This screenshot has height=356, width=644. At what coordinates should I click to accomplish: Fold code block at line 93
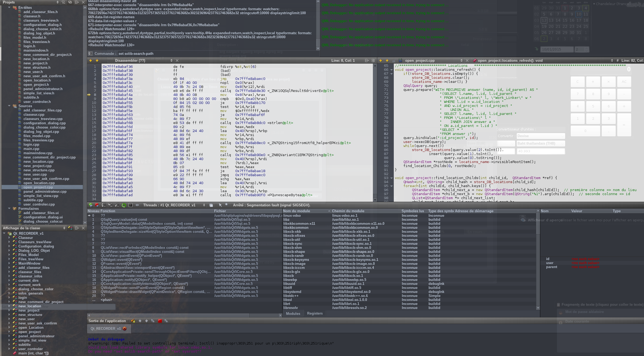[392, 178]
